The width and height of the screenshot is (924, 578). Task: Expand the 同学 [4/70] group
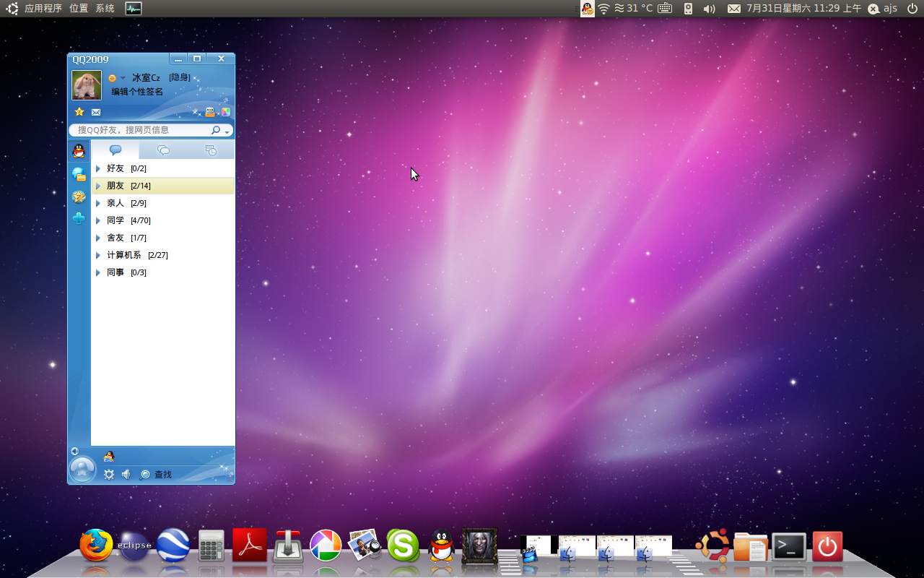point(163,220)
